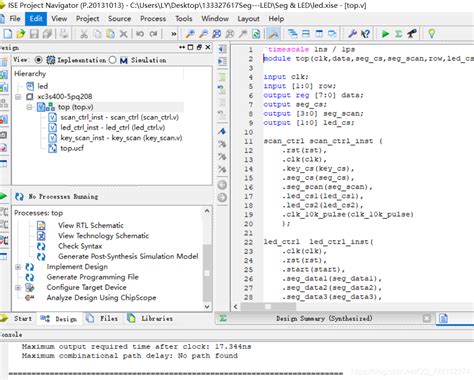Float the Design panel
Viewport: 474px width, 380px height.
pyautogui.click(x=199, y=47)
